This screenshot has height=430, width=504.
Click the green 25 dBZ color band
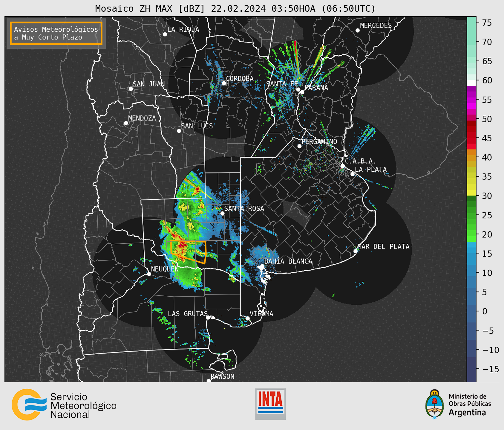471,215
